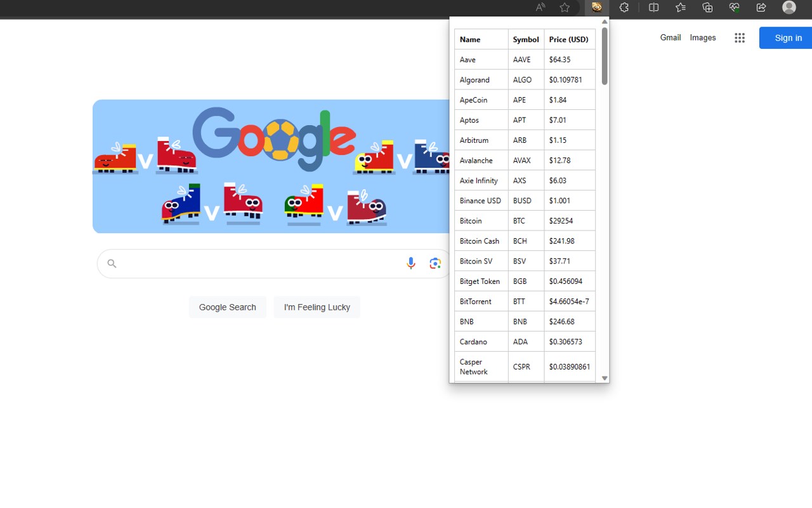This screenshot has height=508, width=812.
Task: Add page to favorites star icon
Action: click(565, 8)
